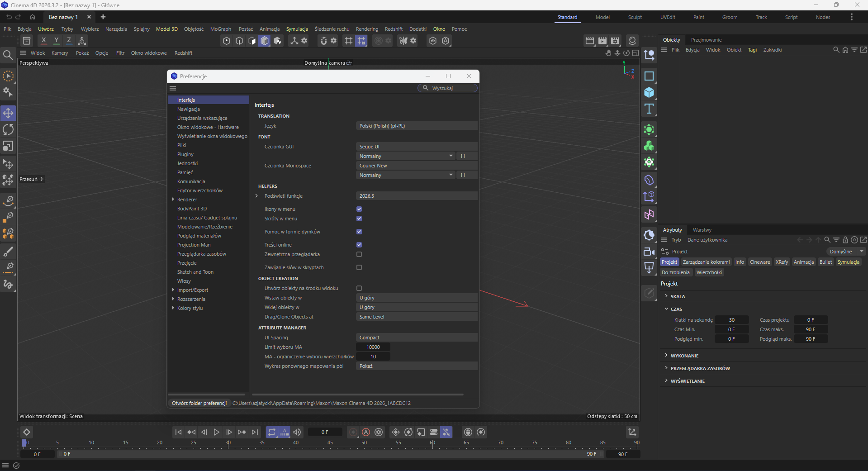
Task: Click the Limit wyboru MA value field
Action: [x=373, y=347]
